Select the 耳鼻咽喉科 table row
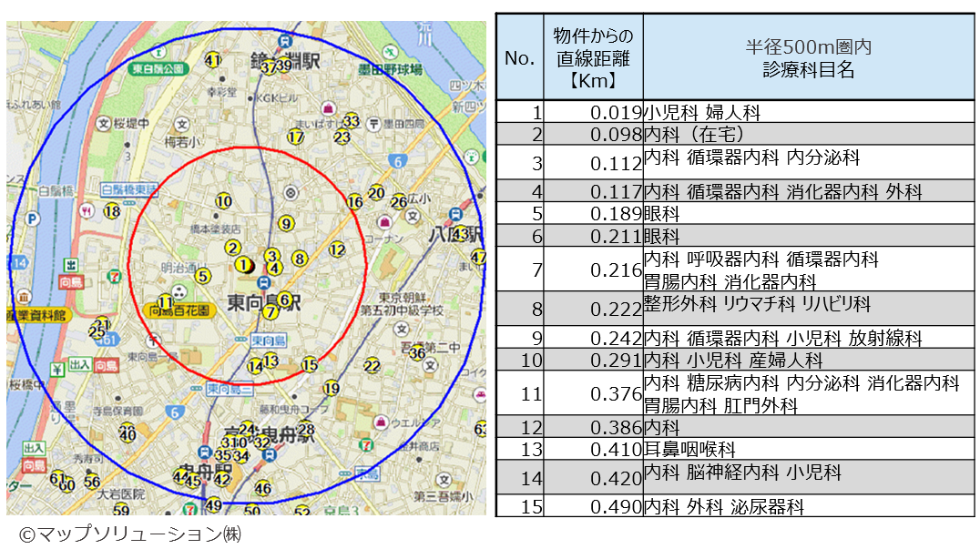The image size is (980, 549). pyautogui.click(x=689, y=450)
